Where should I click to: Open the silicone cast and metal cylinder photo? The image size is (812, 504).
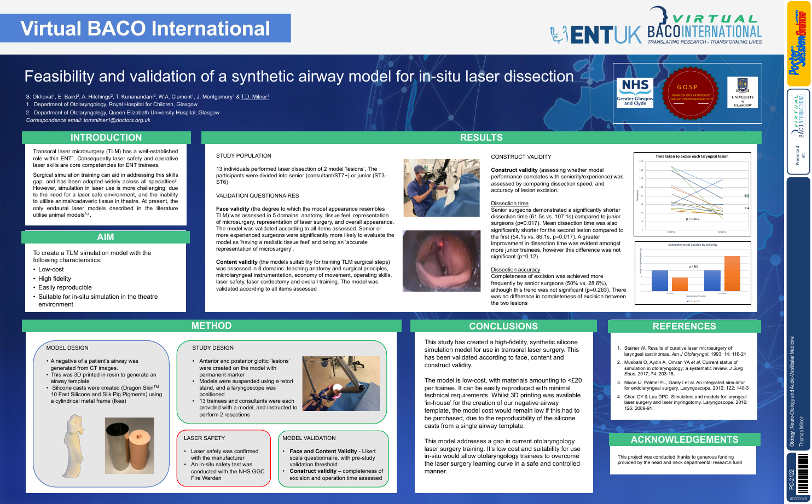pyautogui.click(x=130, y=445)
